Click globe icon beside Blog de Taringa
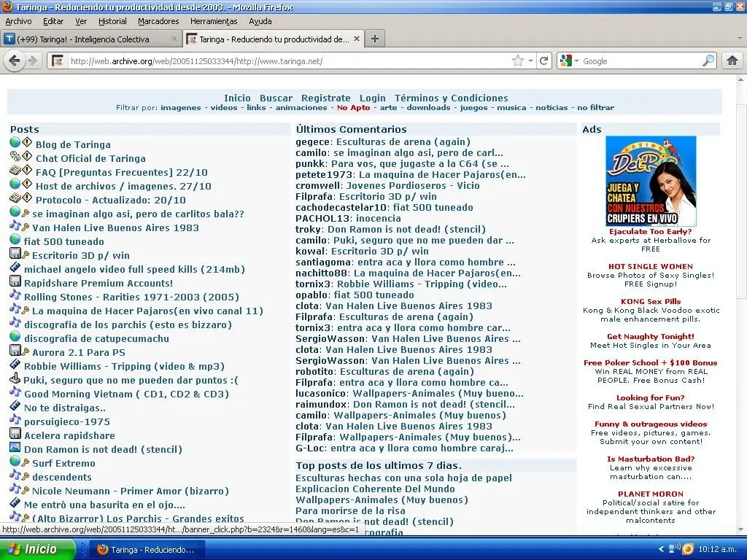Screen dimensions: 747x560 coord(15,142)
